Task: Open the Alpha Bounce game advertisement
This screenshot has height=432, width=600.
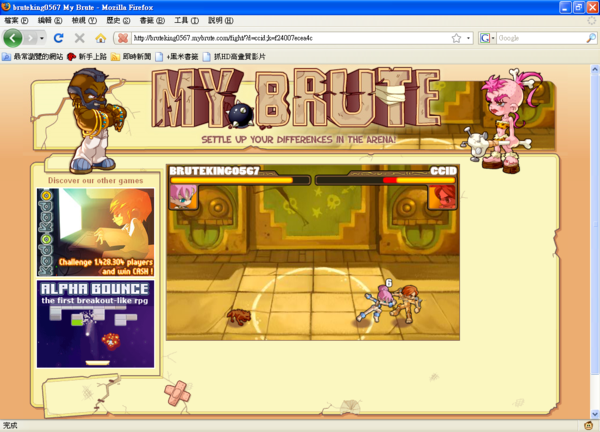Action: coord(96,324)
